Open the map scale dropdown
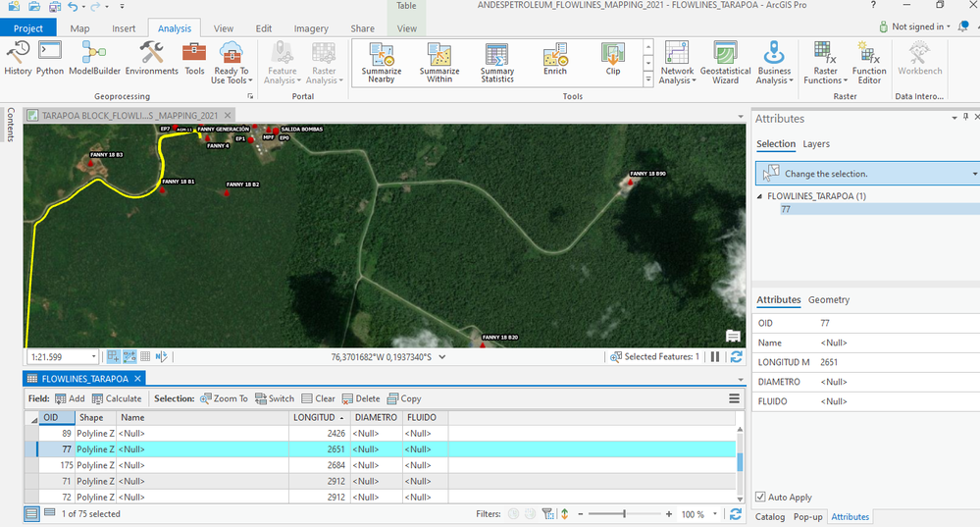The height and width of the screenshot is (527, 980). pos(94,357)
